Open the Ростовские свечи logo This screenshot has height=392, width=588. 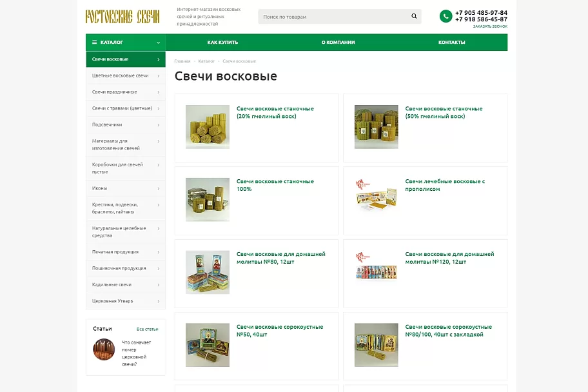122,17
